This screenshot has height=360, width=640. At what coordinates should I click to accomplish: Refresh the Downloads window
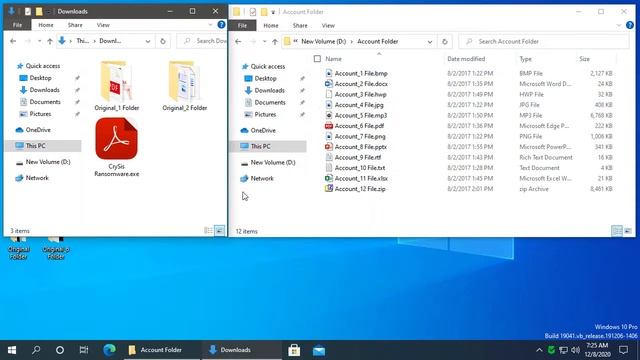click(162, 41)
